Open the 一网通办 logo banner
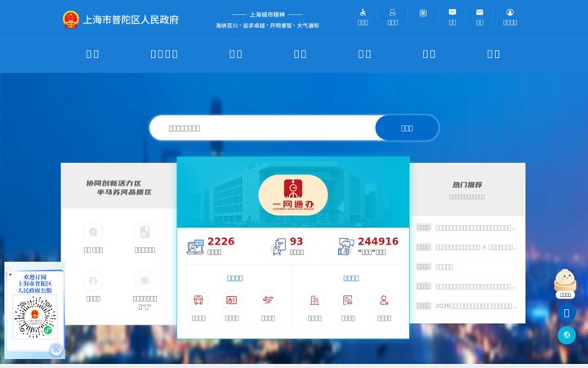This screenshot has width=588, height=368. (293, 195)
